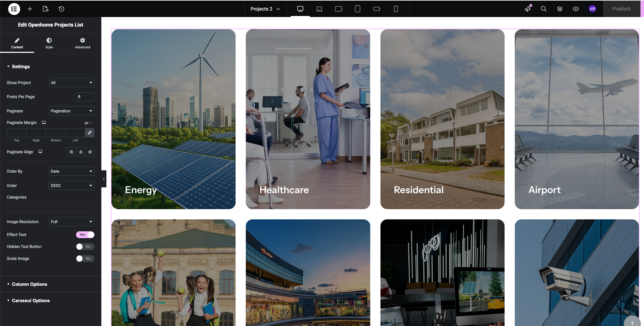Open the Show Project dropdown

click(71, 83)
